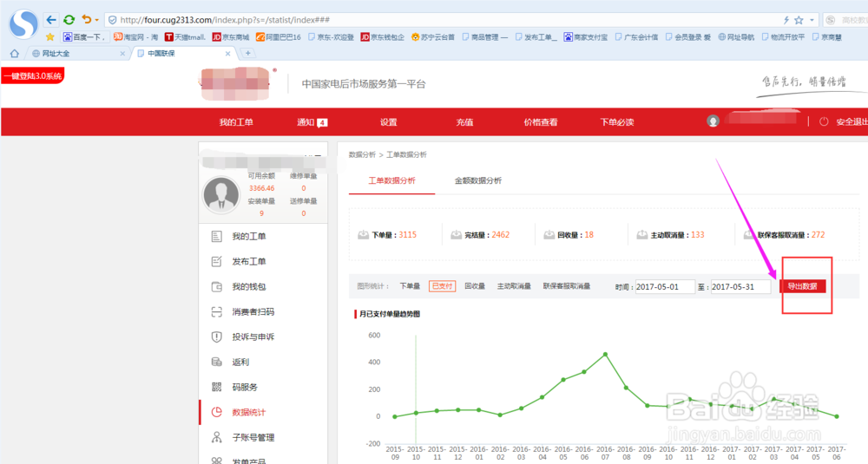Click the start date field 2017-05-01

(665, 286)
